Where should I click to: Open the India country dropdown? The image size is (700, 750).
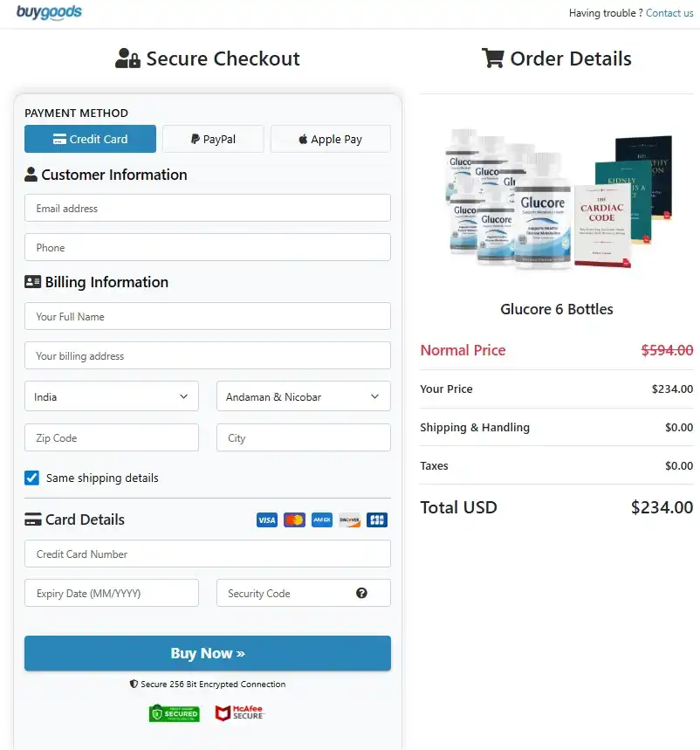(x=112, y=396)
